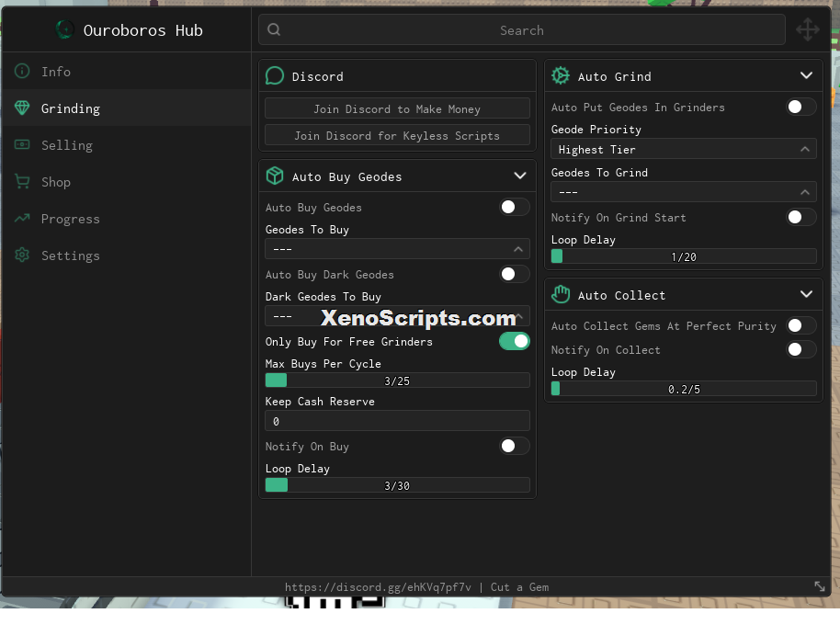
Task: Go to the Shop tab
Action: [x=127, y=181]
